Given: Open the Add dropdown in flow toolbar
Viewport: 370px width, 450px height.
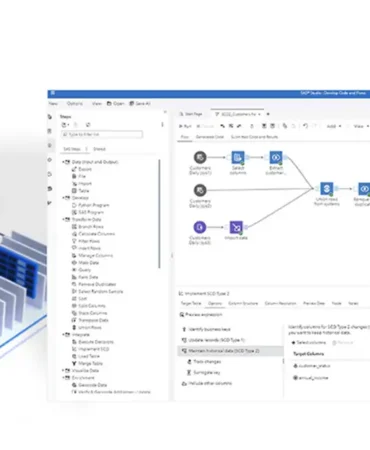Looking at the screenshot, I should tap(334, 126).
